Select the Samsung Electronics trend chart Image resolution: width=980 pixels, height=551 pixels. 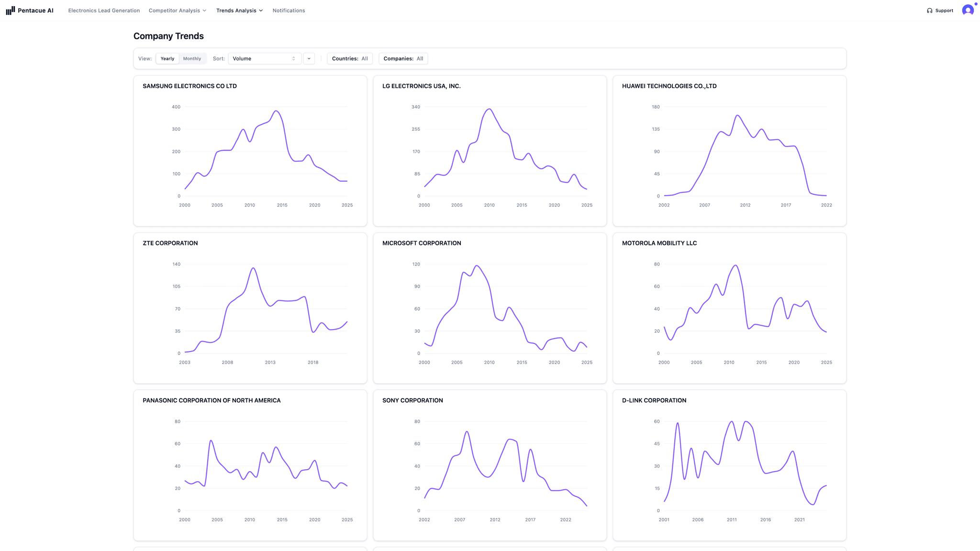pyautogui.click(x=250, y=151)
